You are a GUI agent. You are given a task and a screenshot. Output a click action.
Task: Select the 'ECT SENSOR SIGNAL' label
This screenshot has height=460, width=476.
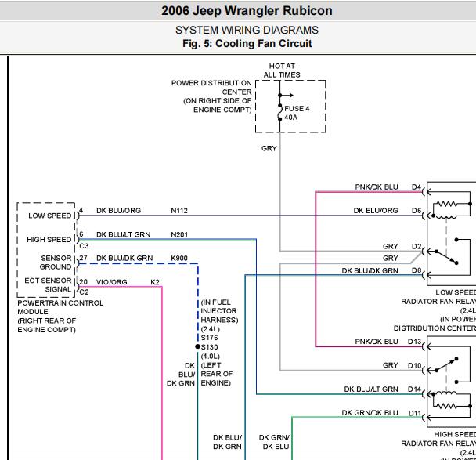click(x=48, y=285)
